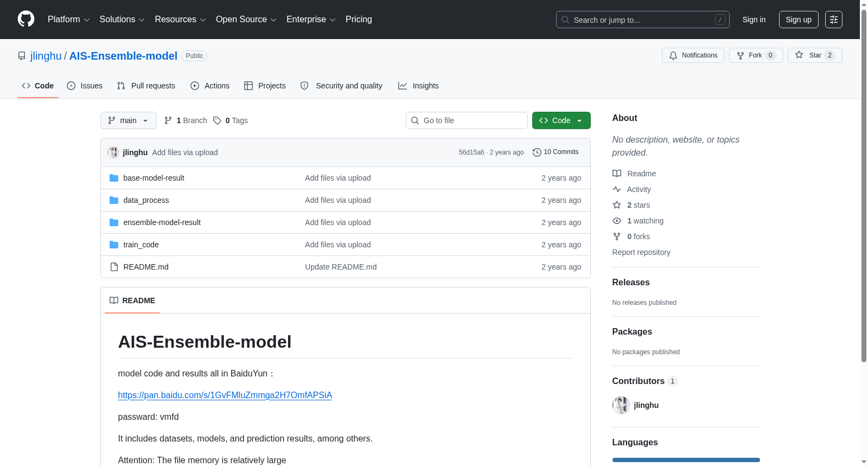Switch to the Actions tab
This screenshot has height=467, width=868.
(210, 86)
